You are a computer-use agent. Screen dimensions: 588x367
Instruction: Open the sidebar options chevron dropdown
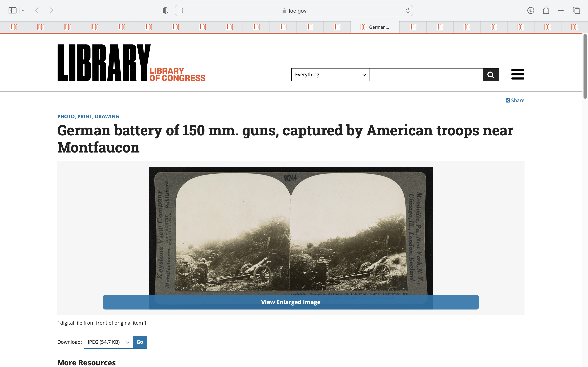pos(23,10)
